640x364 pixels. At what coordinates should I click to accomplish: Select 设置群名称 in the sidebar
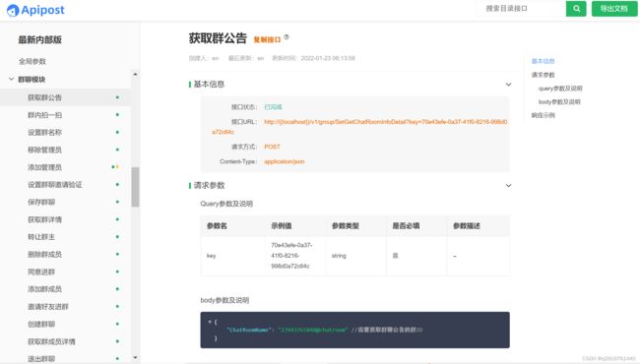pyautogui.click(x=65, y=133)
